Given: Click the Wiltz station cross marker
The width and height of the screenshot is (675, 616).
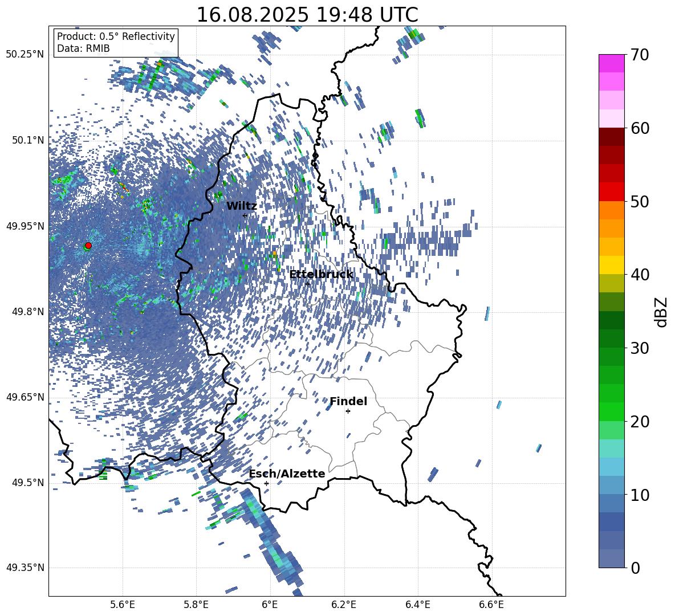Looking at the screenshot, I should click(x=245, y=215).
